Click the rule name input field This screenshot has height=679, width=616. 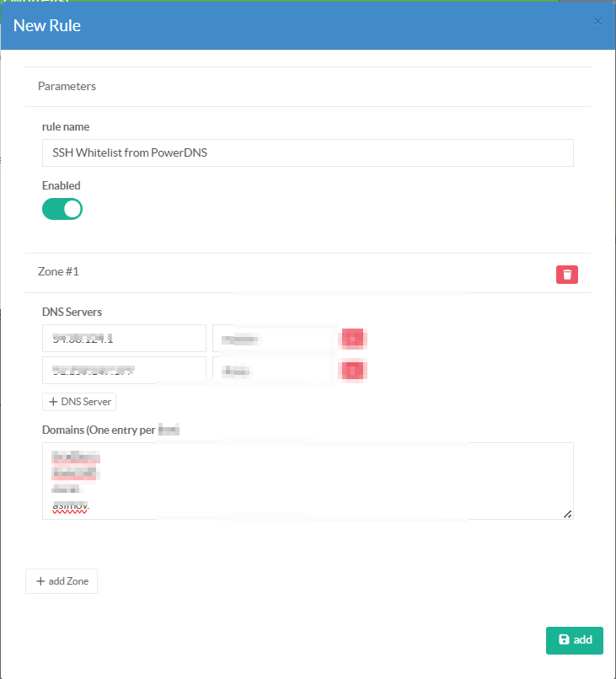point(308,153)
